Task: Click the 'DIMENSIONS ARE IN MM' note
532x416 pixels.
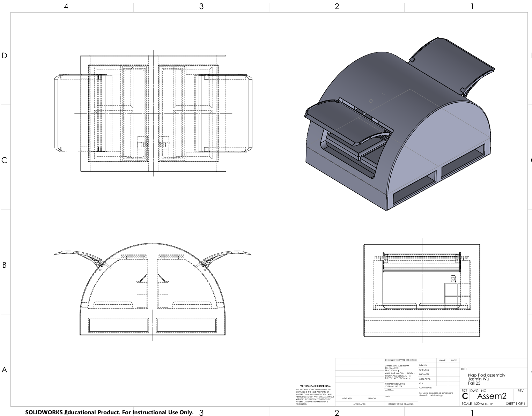Action: pos(397,366)
